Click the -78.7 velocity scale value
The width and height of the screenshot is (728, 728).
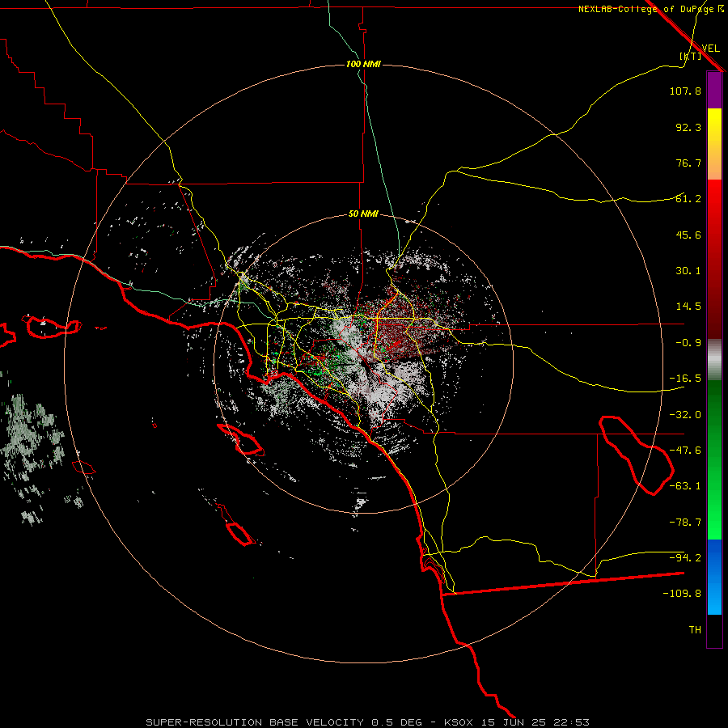coord(685,523)
